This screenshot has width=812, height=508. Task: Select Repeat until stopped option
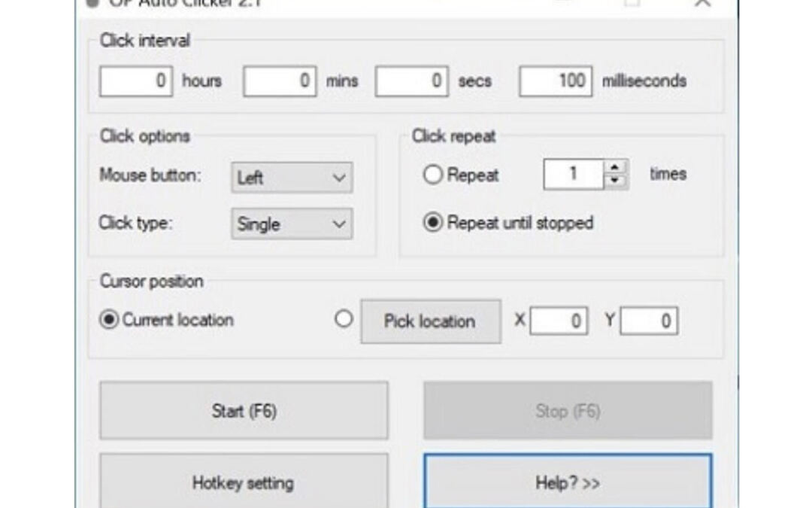pos(433,224)
